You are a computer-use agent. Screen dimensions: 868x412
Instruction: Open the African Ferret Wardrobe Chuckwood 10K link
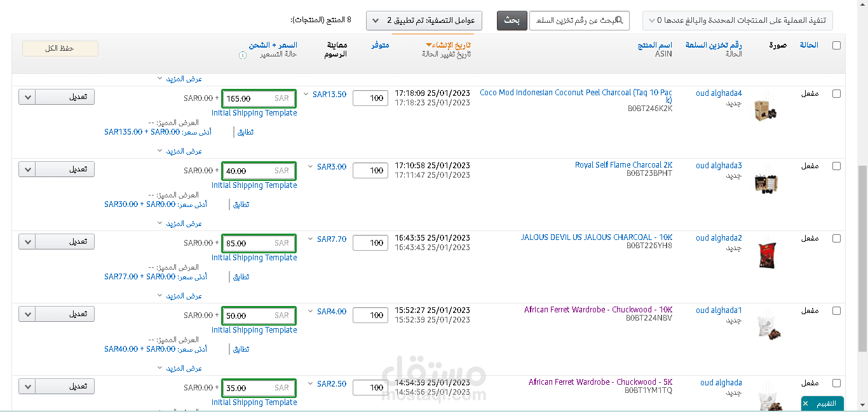(599, 310)
